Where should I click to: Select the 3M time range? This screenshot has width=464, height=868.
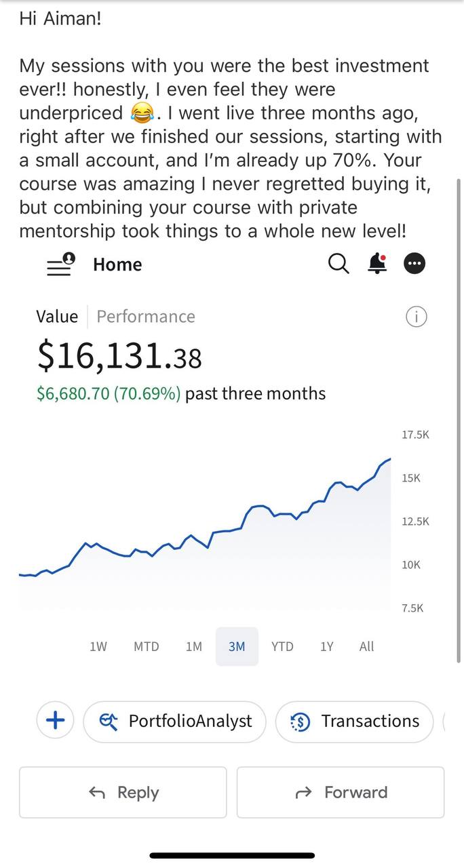pyautogui.click(x=237, y=646)
